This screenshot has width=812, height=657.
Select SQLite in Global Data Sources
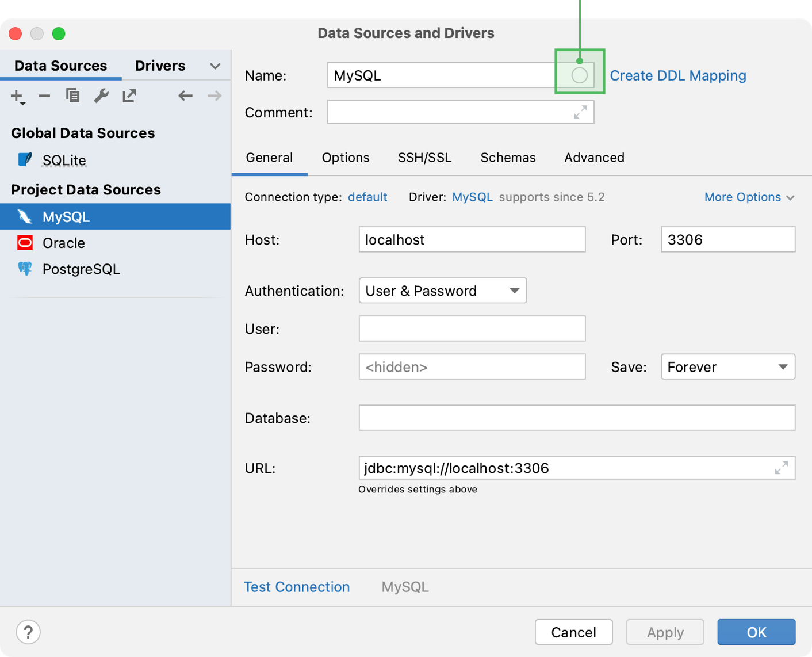64,160
